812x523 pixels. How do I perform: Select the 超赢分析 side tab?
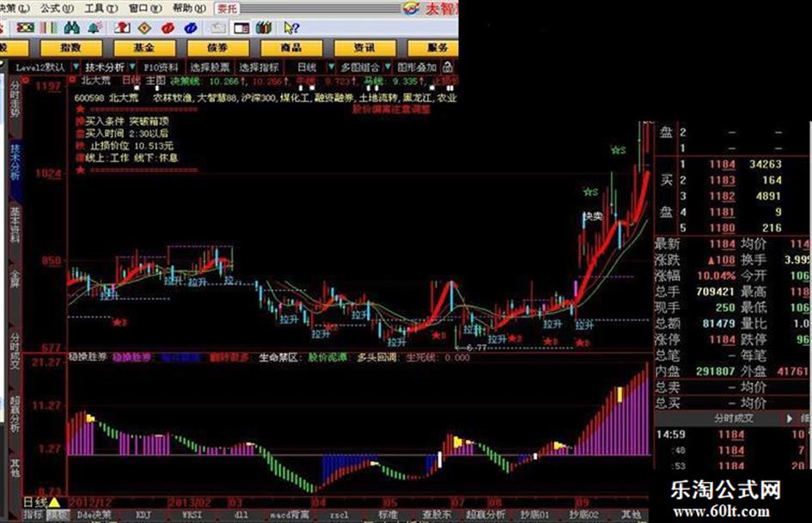point(15,414)
